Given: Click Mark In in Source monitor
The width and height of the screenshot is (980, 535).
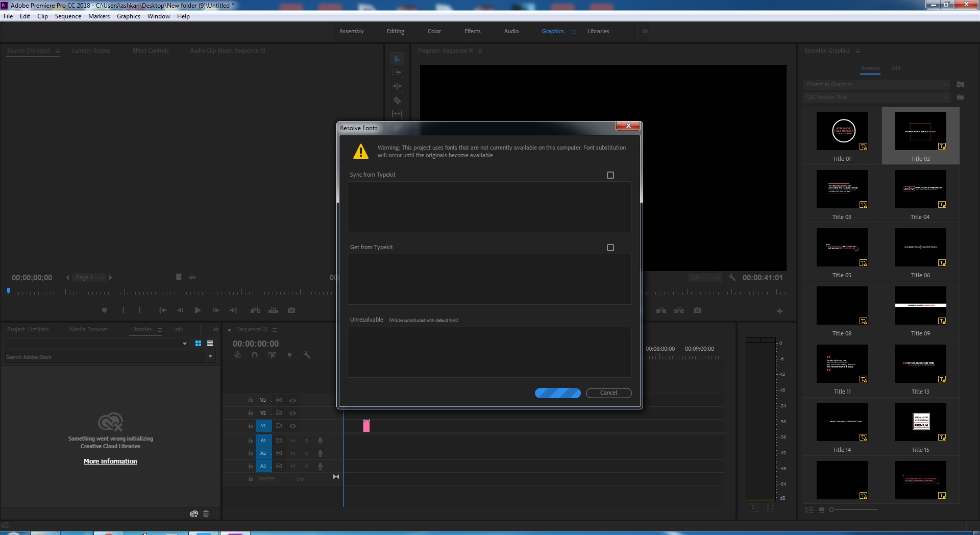Looking at the screenshot, I should (x=123, y=310).
